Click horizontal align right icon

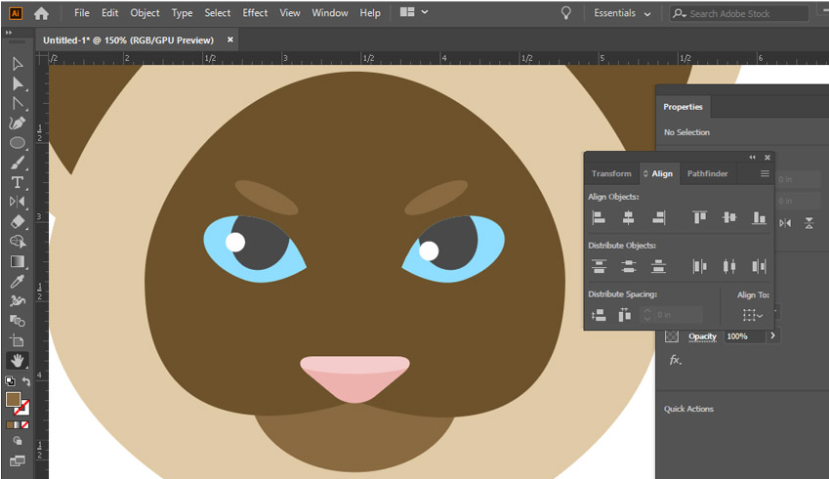(659, 217)
